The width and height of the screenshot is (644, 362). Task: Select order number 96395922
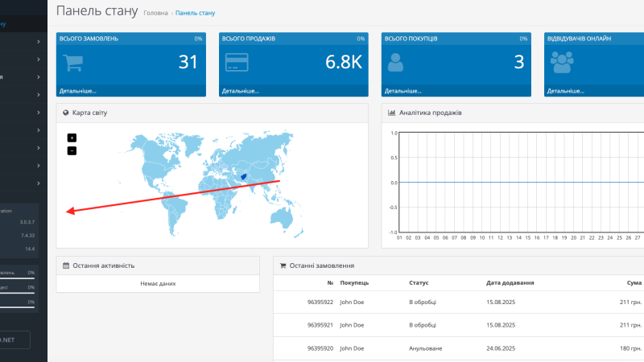point(320,302)
